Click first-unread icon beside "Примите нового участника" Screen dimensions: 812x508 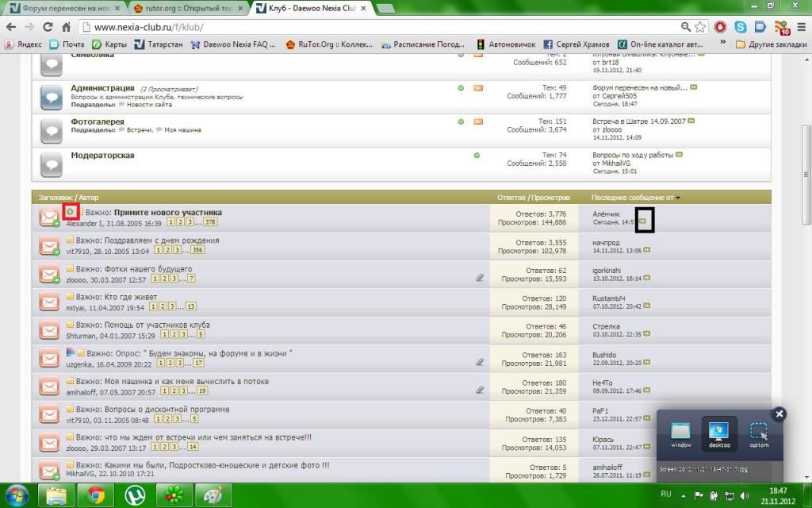pyautogui.click(x=71, y=212)
